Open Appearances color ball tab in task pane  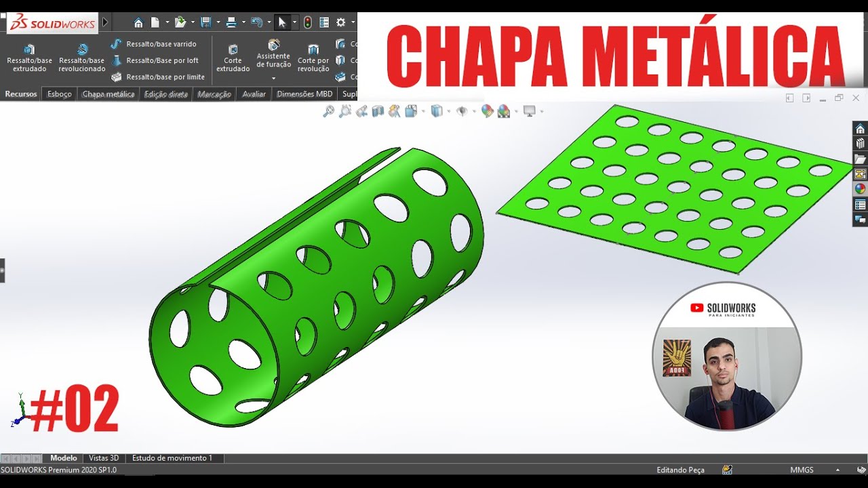point(860,189)
